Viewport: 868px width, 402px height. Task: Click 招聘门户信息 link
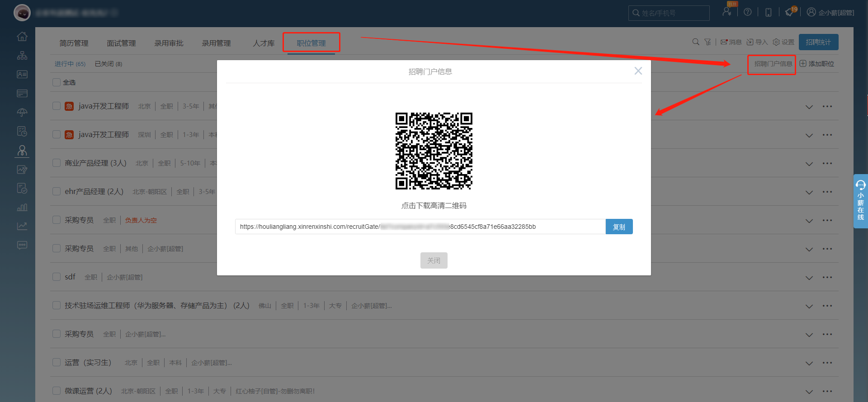coord(773,64)
